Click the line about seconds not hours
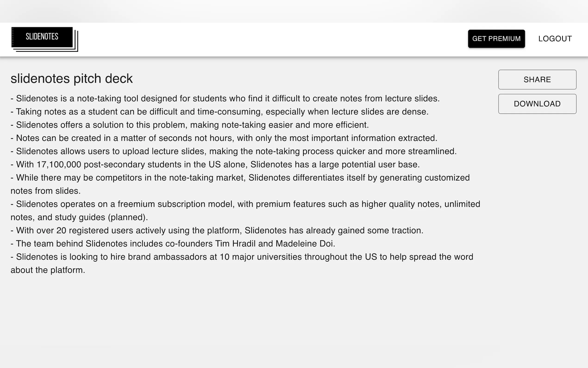588x368 pixels. (x=224, y=138)
